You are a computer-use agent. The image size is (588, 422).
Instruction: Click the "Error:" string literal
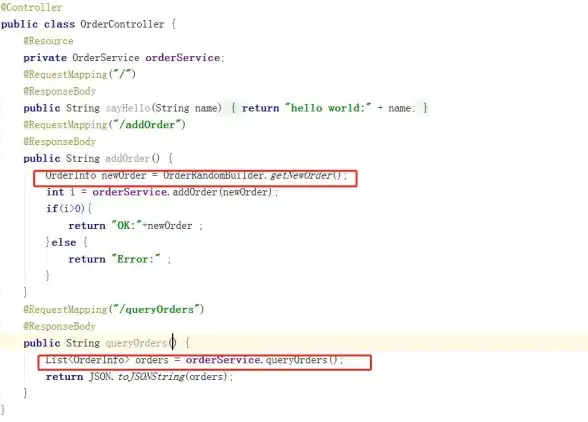[136, 259]
